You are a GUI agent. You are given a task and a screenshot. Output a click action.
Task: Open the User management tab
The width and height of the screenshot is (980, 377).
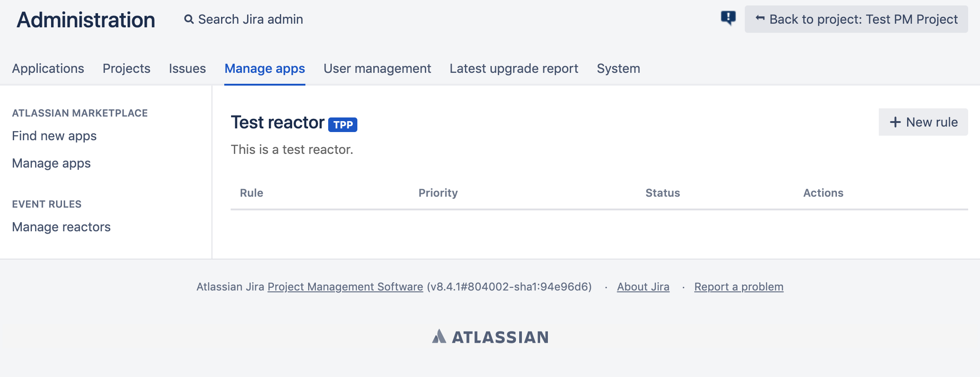[x=377, y=68]
